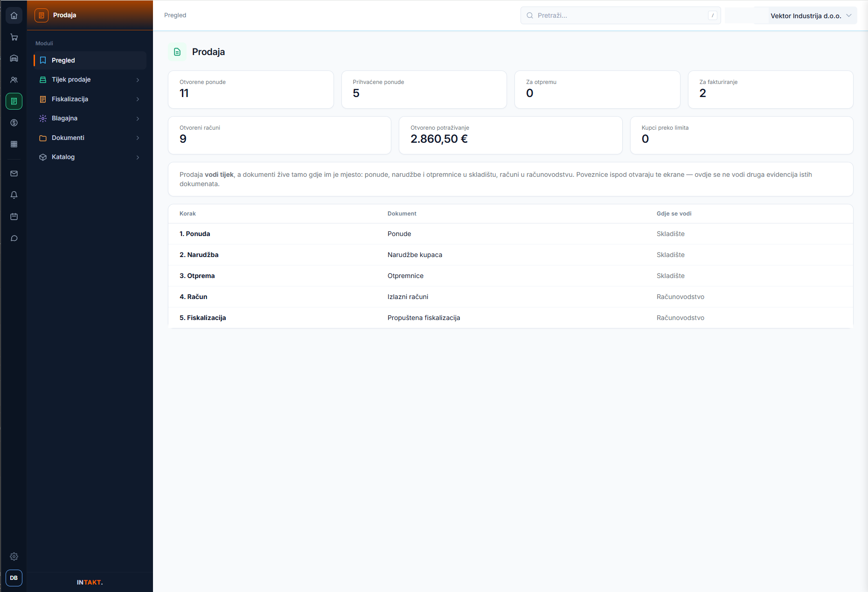Open the settings gear icon
This screenshot has width=868, height=592.
14,557
